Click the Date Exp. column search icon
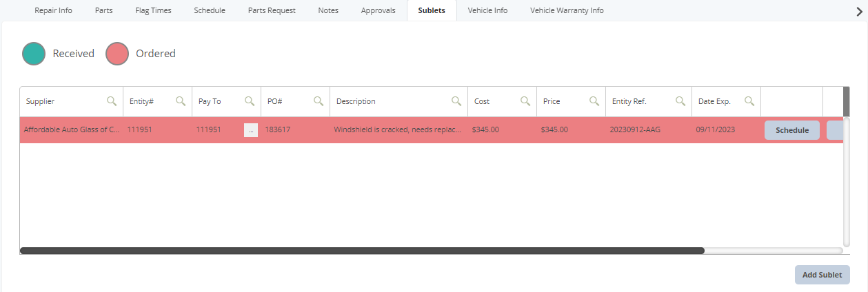Viewport: 868px width, 292px height. [x=749, y=101]
